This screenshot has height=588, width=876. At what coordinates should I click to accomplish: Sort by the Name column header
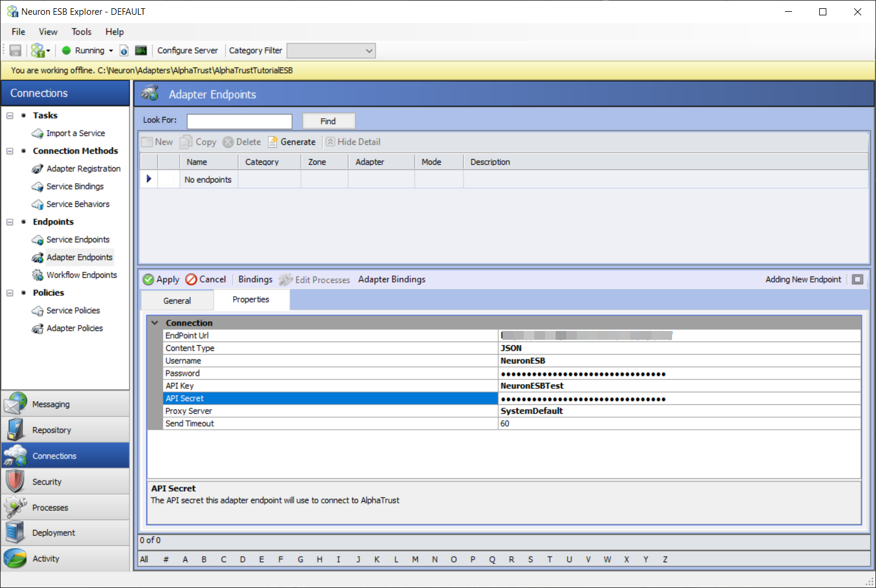(x=209, y=162)
